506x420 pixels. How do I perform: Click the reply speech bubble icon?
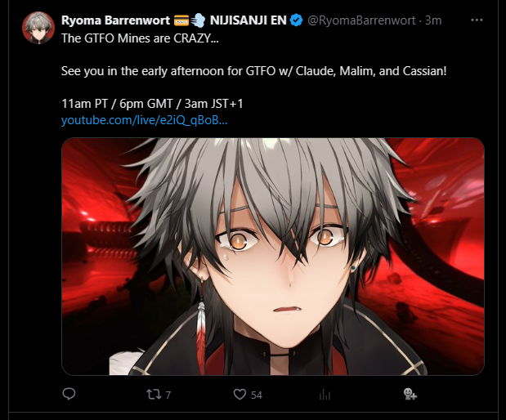69,394
